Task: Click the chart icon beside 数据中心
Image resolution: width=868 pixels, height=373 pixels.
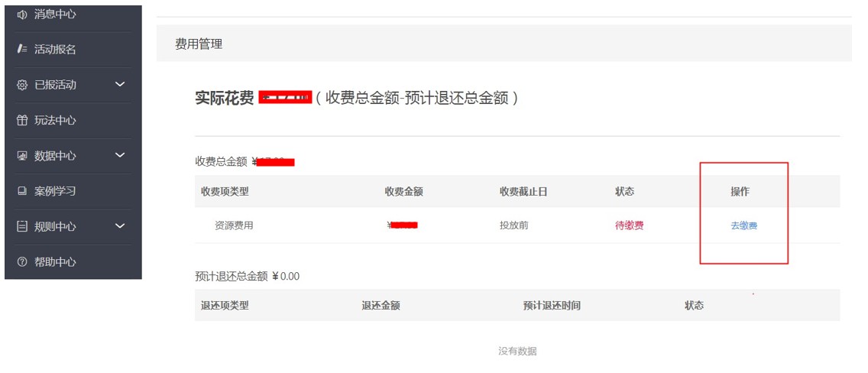Action: (21, 156)
